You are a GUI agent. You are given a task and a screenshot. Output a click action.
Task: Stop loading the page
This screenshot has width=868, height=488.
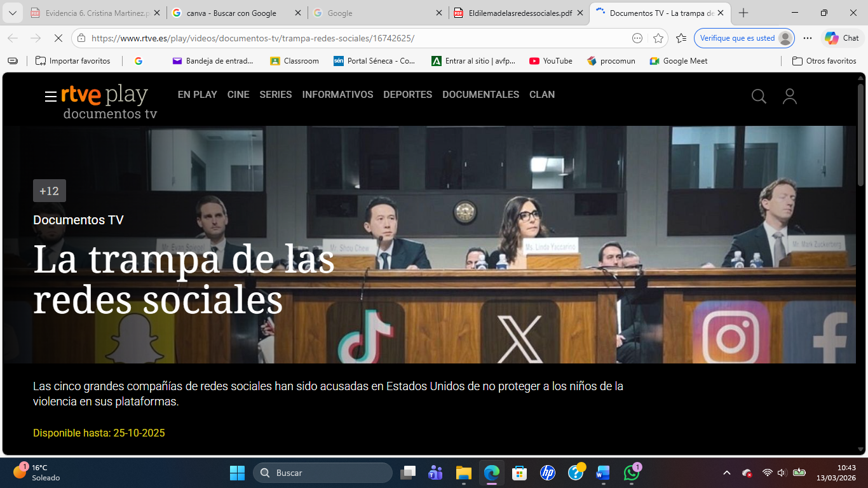(x=57, y=38)
